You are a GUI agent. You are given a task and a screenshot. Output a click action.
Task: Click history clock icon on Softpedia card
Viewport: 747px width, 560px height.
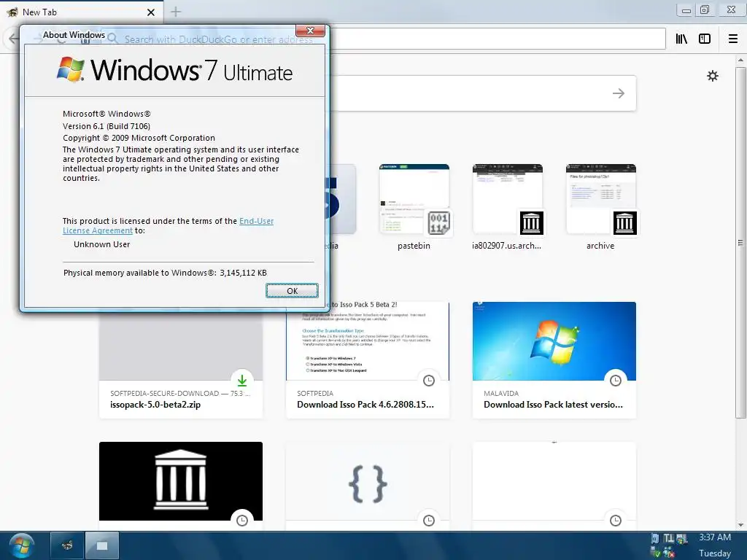(x=429, y=380)
